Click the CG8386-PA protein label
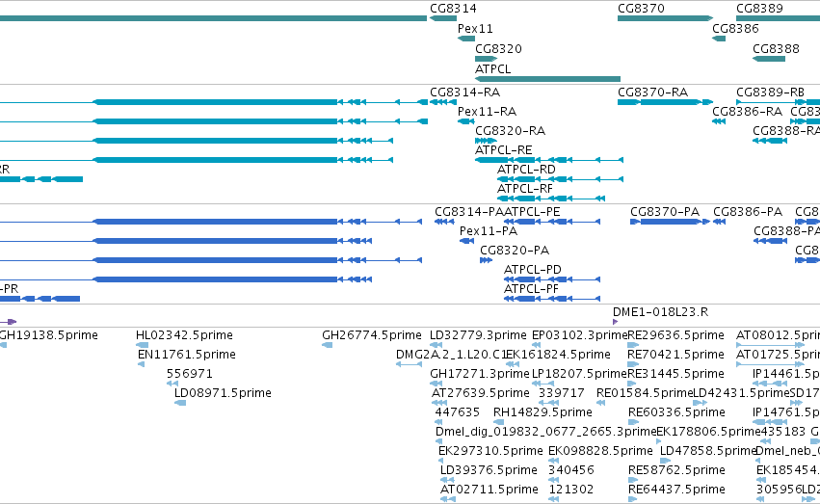 coord(748,212)
